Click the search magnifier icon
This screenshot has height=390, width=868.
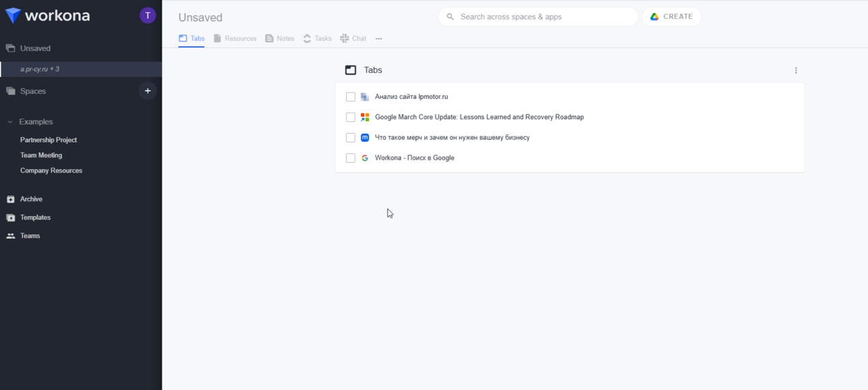click(x=450, y=16)
